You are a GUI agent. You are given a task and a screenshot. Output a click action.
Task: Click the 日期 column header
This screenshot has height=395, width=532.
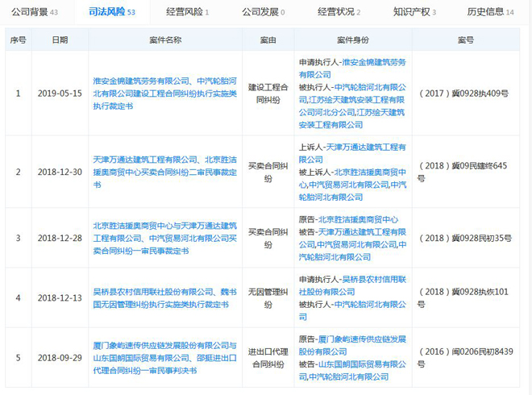tap(60, 40)
